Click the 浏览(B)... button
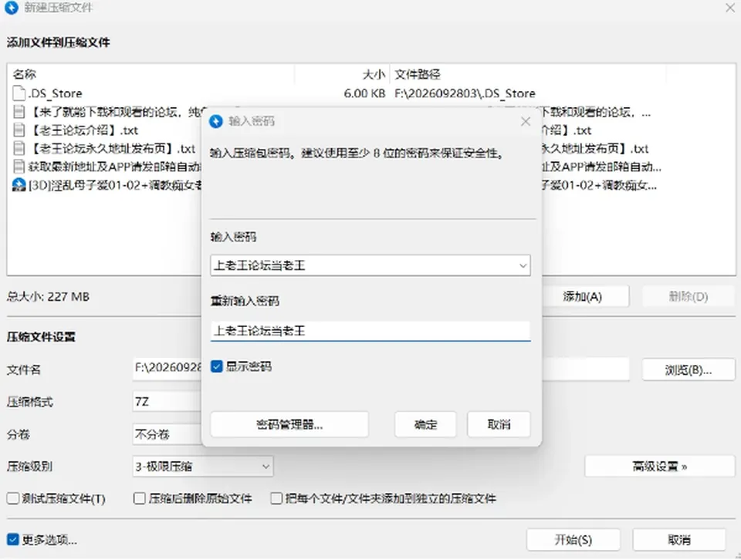This screenshot has width=741, height=560. [689, 369]
